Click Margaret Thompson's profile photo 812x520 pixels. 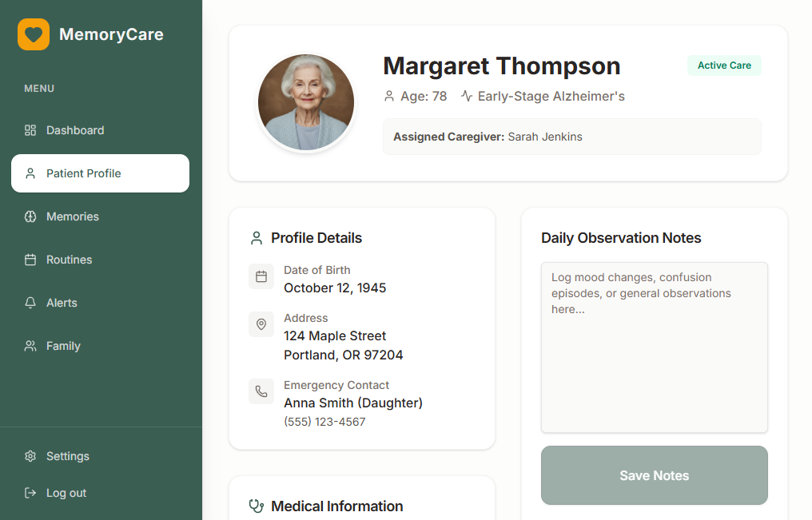[306, 102]
